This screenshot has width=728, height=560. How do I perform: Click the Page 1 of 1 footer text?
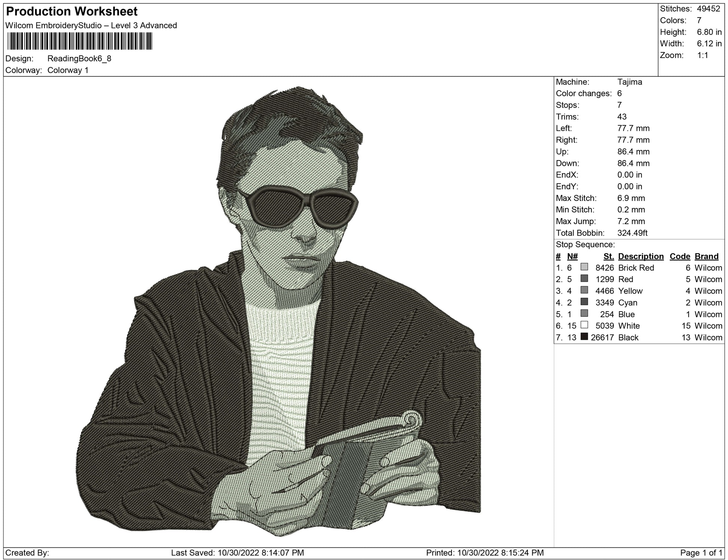pos(701,553)
